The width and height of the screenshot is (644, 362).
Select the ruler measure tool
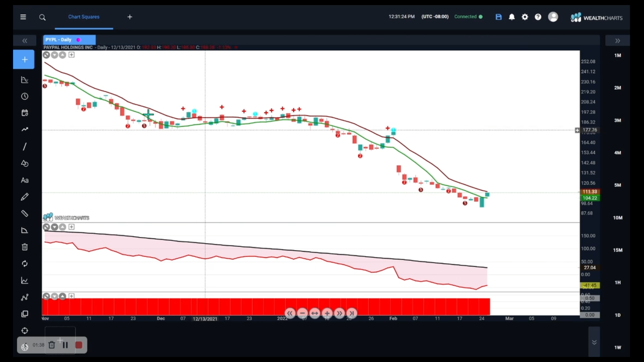point(24,214)
